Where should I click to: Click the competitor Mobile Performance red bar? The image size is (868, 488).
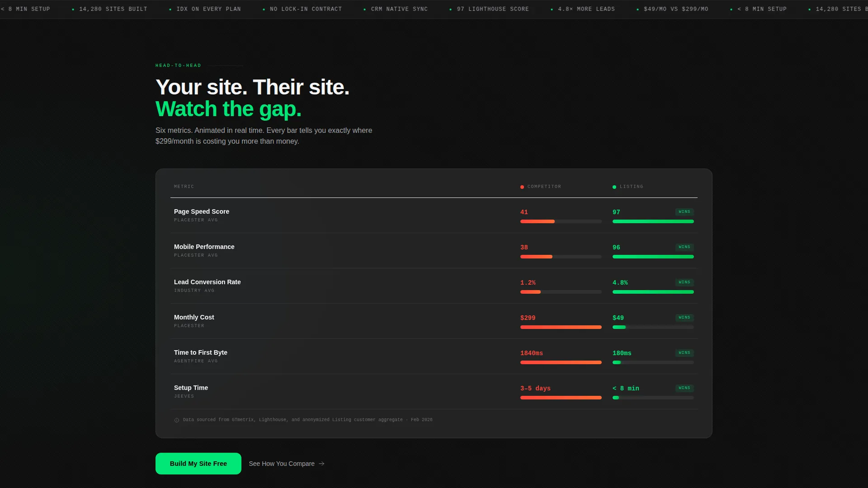[x=536, y=257]
